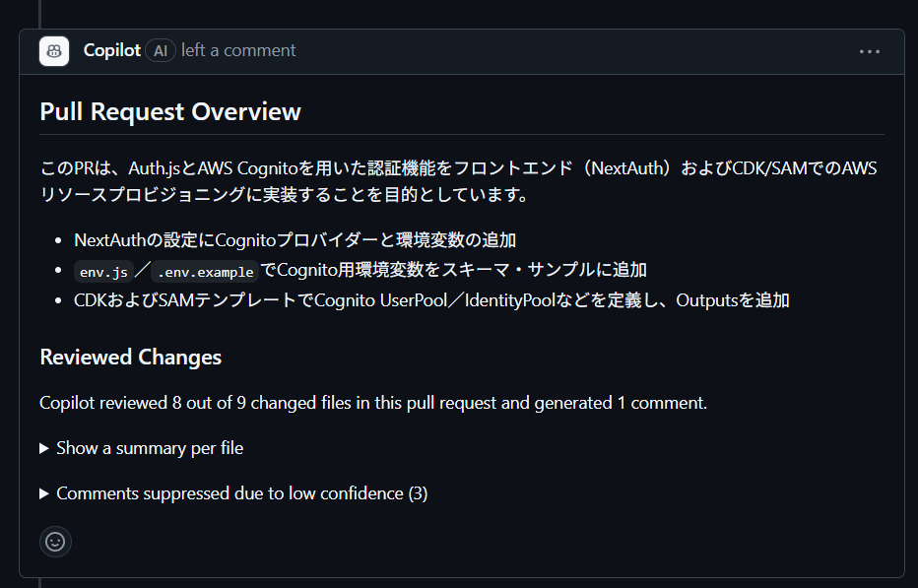Click the NextAuth Cognito provider bullet item

pos(295,240)
